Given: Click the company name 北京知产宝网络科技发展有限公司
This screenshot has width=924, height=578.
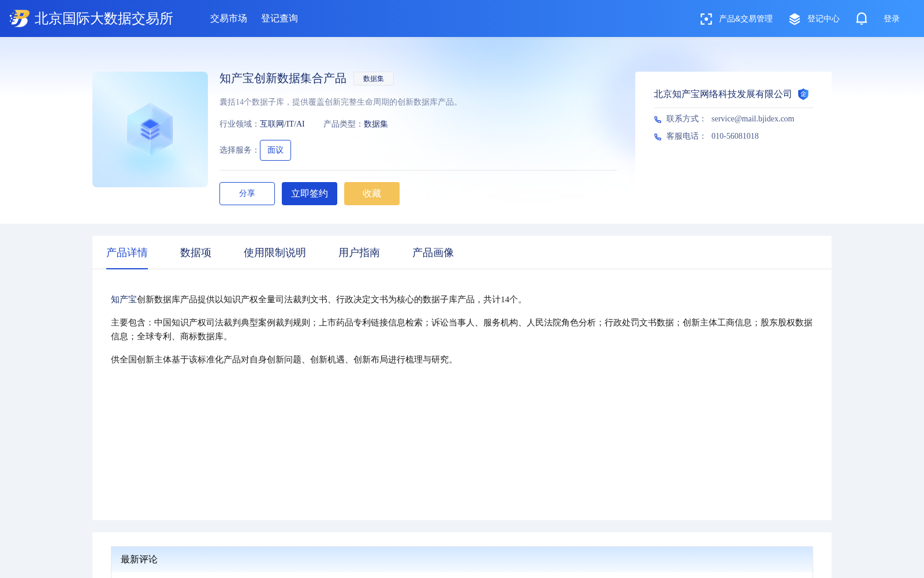Looking at the screenshot, I should point(723,94).
